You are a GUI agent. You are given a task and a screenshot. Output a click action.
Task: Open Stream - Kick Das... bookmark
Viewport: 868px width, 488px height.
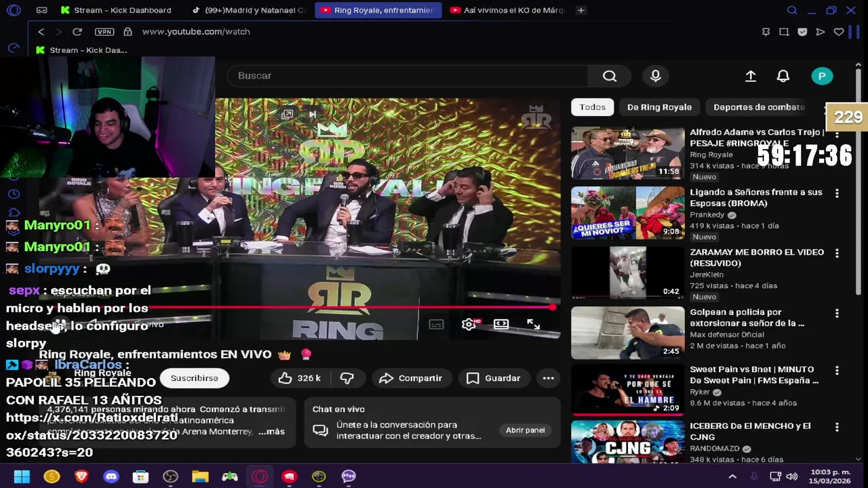pos(81,50)
